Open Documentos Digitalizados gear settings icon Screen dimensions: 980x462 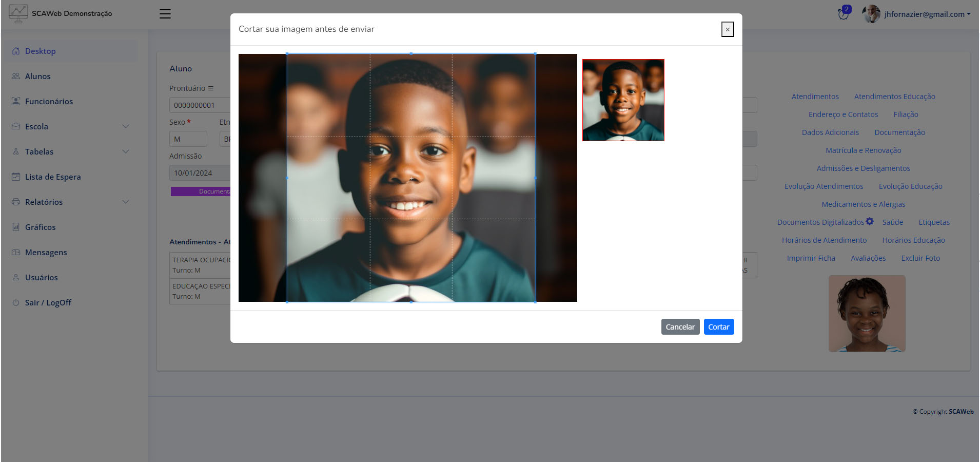870,221
